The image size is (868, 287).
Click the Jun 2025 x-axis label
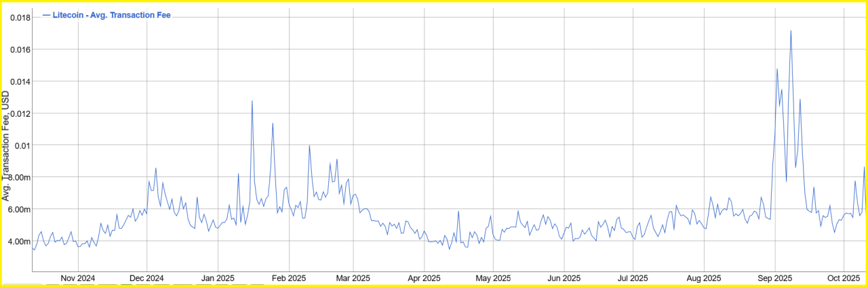[564, 278]
